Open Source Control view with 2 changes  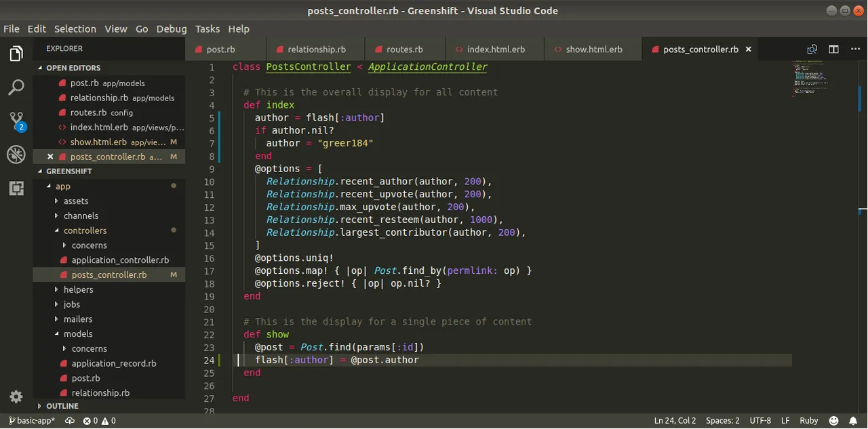pyautogui.click(x=16, y=121)
